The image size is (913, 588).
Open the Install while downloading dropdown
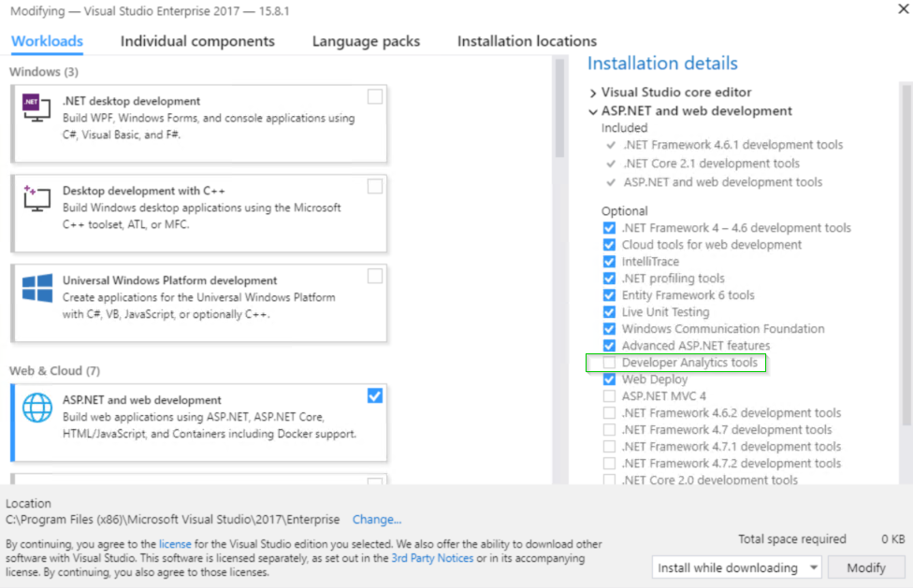736,567
